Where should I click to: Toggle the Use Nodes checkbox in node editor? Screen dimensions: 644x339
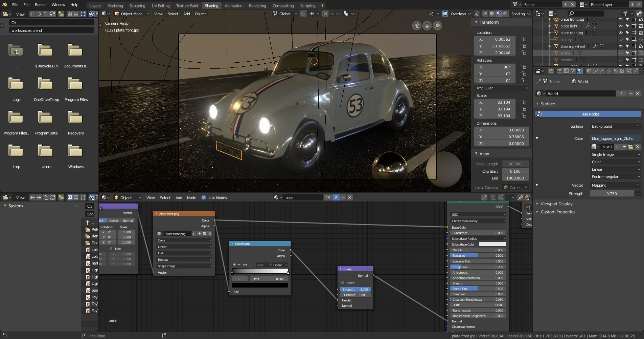(204, 198)
